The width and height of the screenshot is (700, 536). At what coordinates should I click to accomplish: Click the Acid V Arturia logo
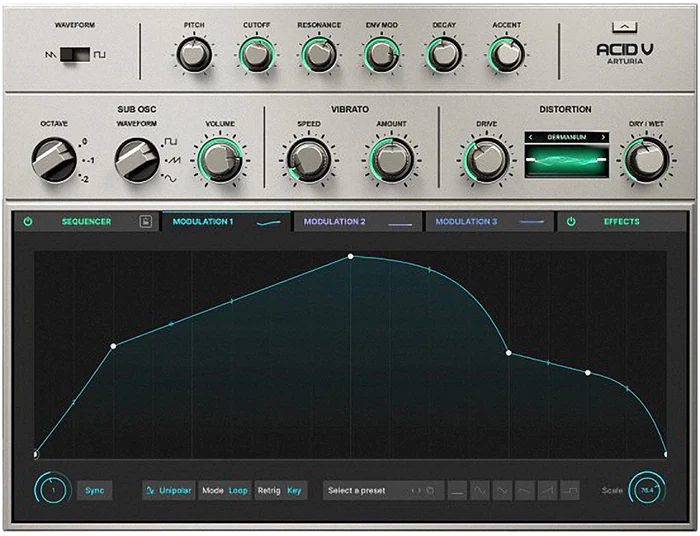click(x=625, y=54)
